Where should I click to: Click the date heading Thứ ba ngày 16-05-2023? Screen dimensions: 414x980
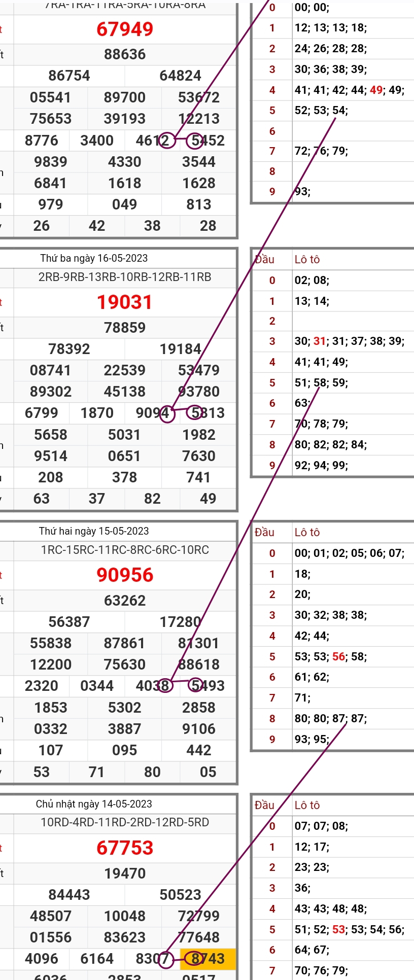[x=94, y=258]
